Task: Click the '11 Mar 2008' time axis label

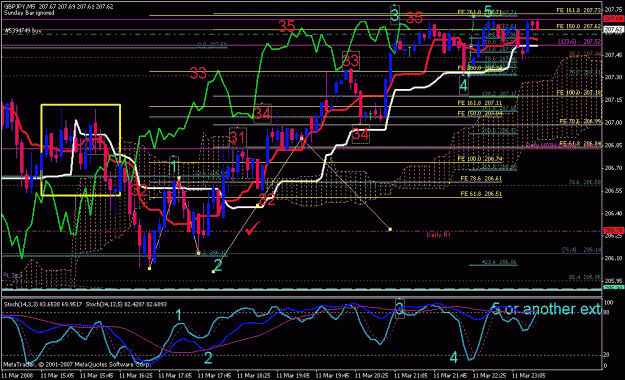Action: (x=18, y=375)
